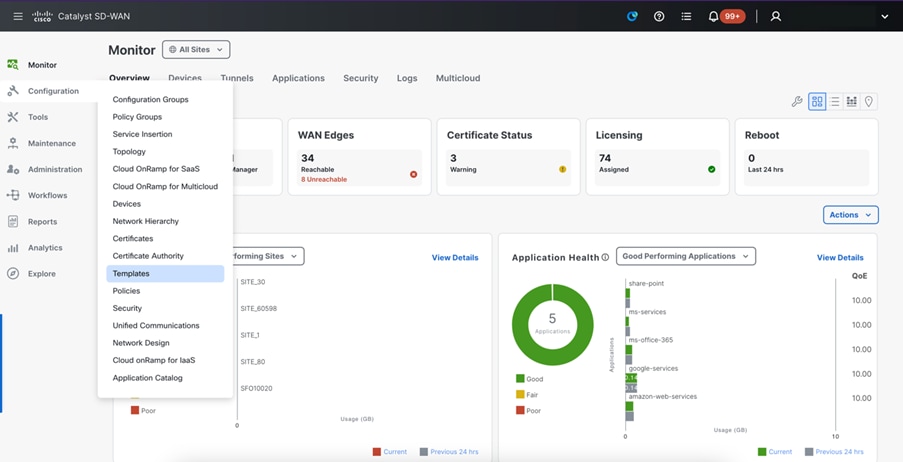The width and height of the screenshot is (903, 462).
Task: Open the hamburger navigation menu
Action: 18,16
